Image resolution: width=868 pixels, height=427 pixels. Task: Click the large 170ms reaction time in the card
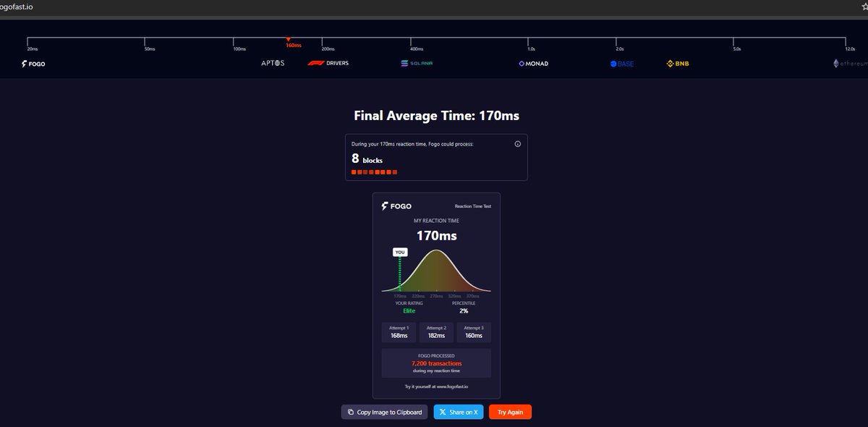436,235
